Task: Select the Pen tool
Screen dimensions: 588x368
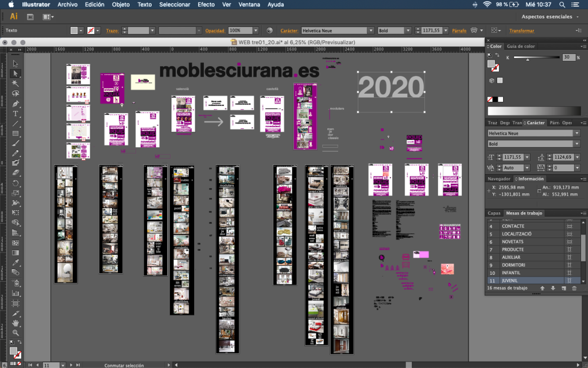Action: click(16, 103)
